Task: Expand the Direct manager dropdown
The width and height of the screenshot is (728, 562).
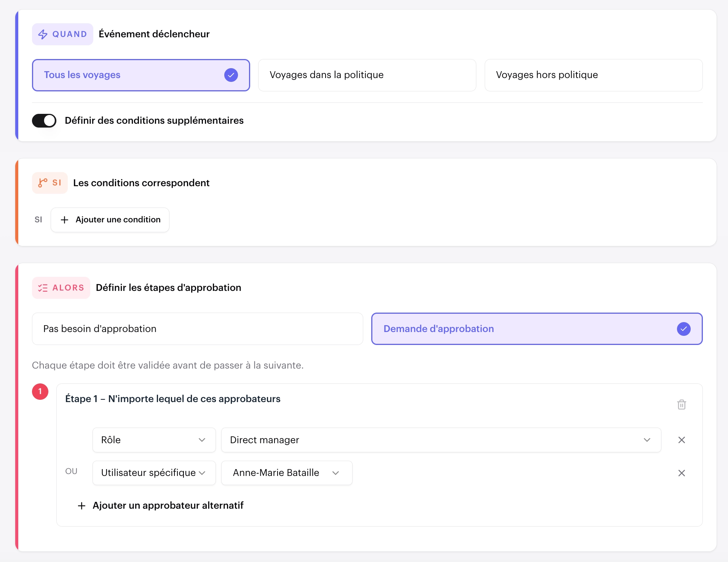Action: point(441,440)
